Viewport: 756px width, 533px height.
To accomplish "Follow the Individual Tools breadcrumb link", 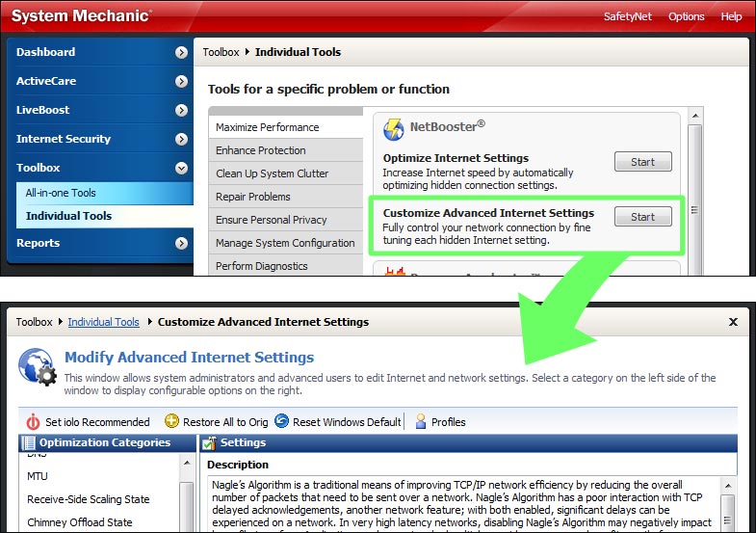I will pos(103,322).
